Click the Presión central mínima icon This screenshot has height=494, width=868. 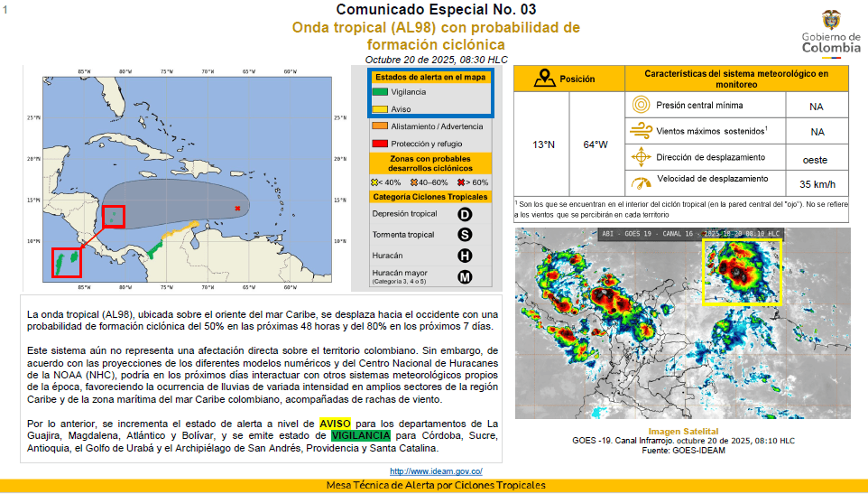coord(641,105)
